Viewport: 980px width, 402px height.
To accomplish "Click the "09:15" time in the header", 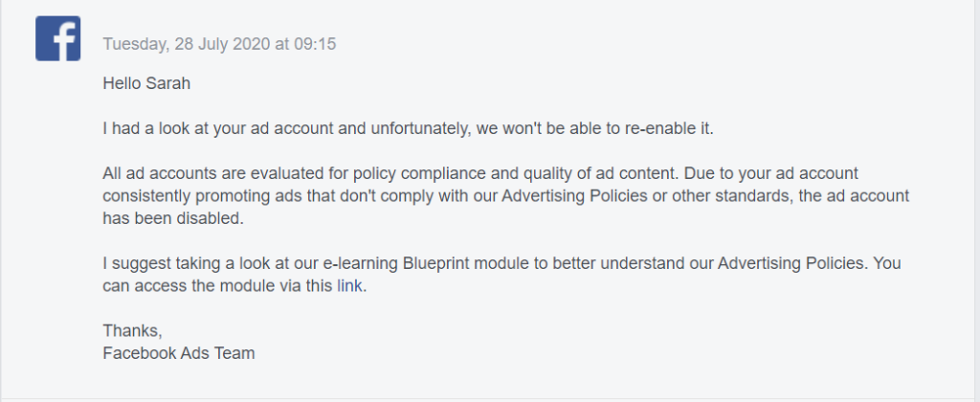I will coord(317,44).
